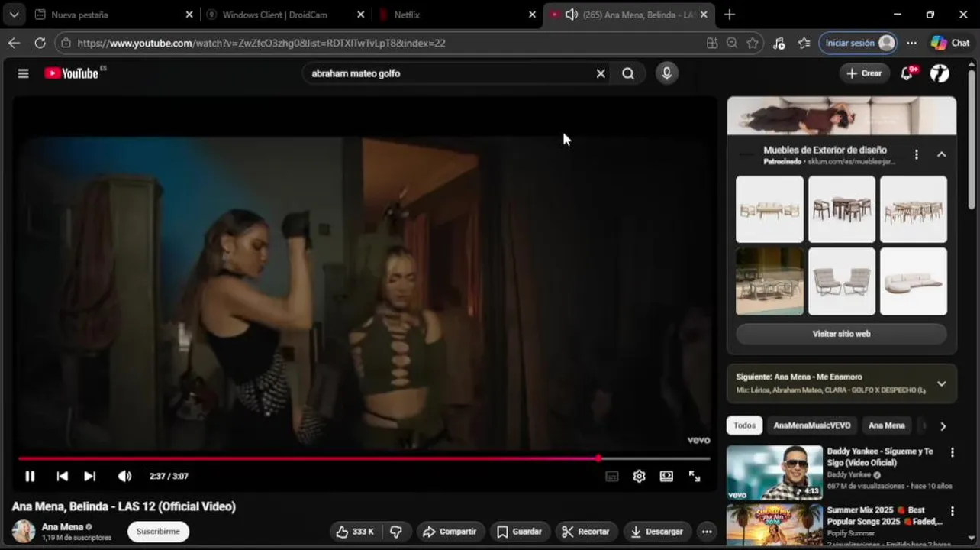Open the player settings gear
Viewport: 980px width, 550px height.
(639, 476)
